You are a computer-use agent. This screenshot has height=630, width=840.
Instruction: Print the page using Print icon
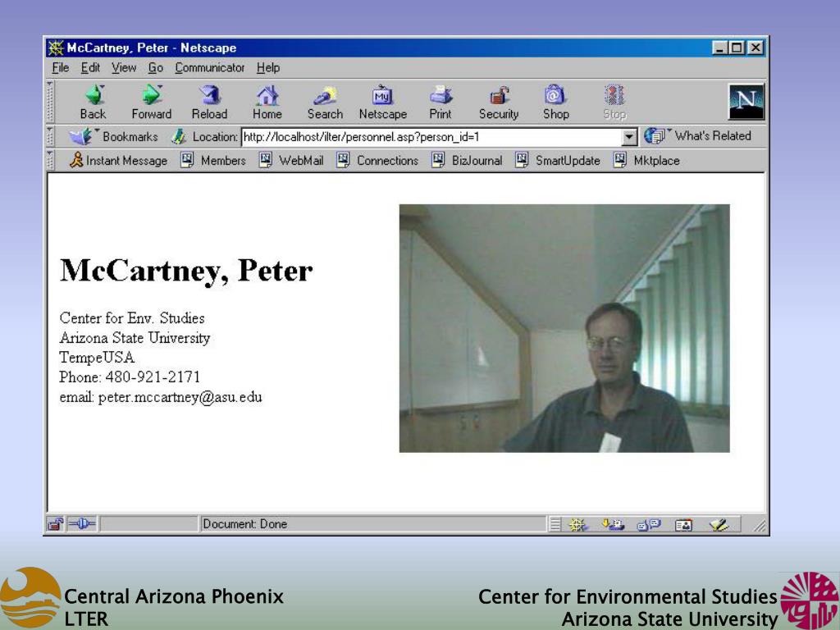click(x=441, y=103)
